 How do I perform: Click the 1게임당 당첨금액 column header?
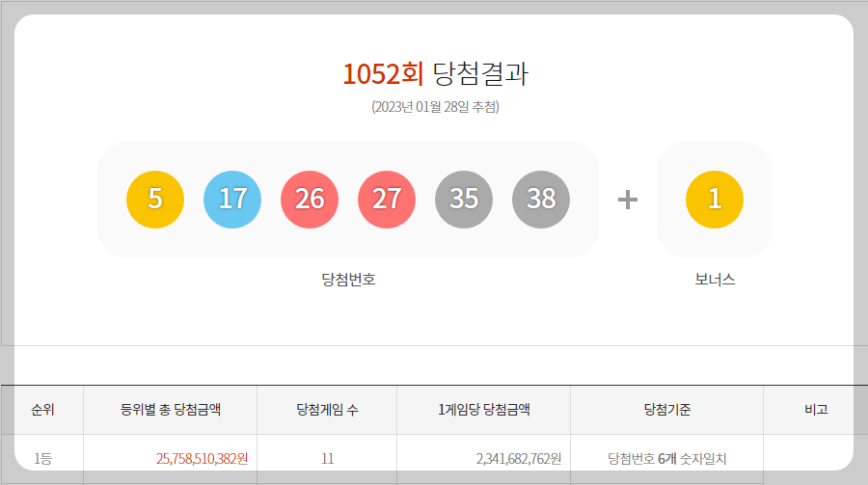click(x=484, y=410)
